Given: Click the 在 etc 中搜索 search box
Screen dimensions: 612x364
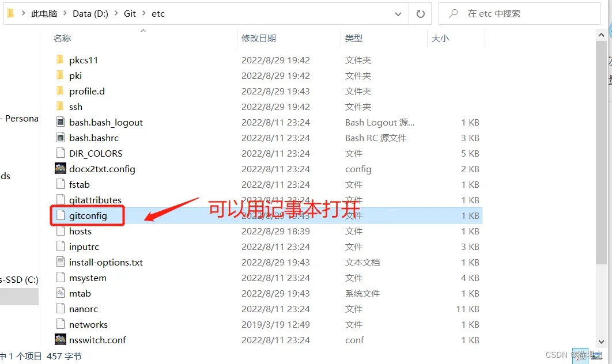Looking at the screenshot, I should [519, 14].
